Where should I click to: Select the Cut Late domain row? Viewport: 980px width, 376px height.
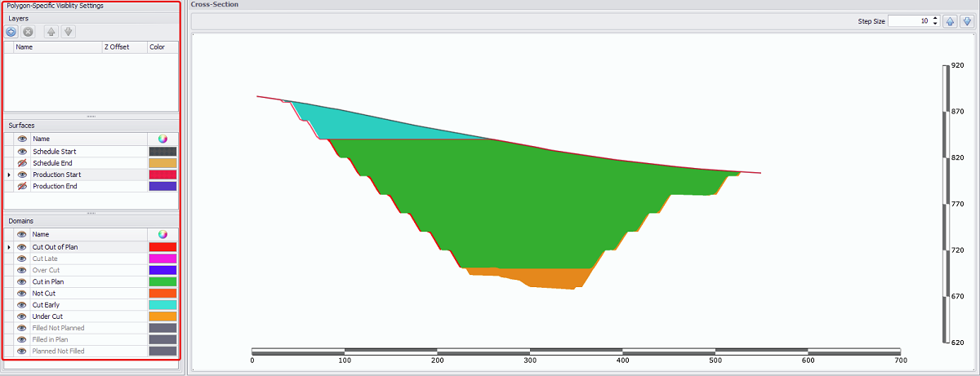pos(91,259)
